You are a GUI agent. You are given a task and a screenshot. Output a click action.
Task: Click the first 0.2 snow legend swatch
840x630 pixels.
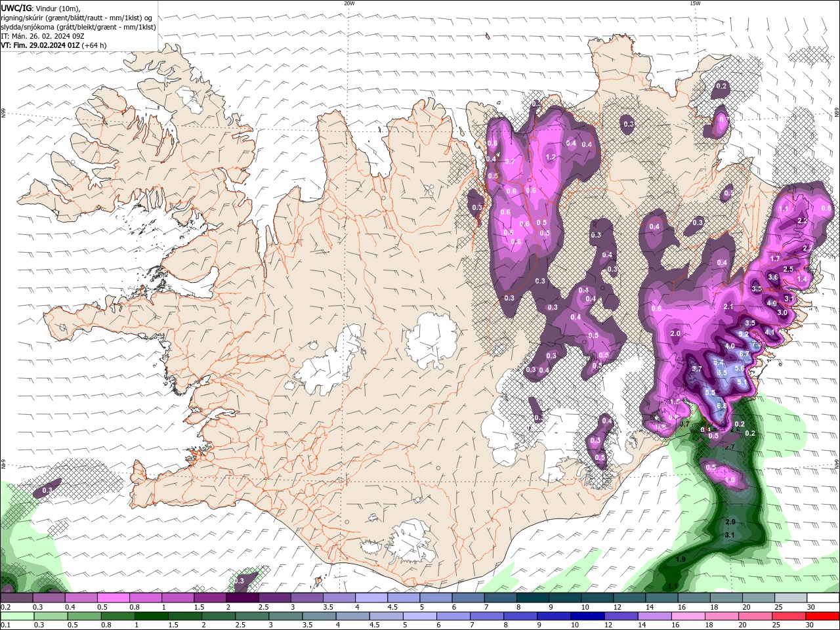16,598
